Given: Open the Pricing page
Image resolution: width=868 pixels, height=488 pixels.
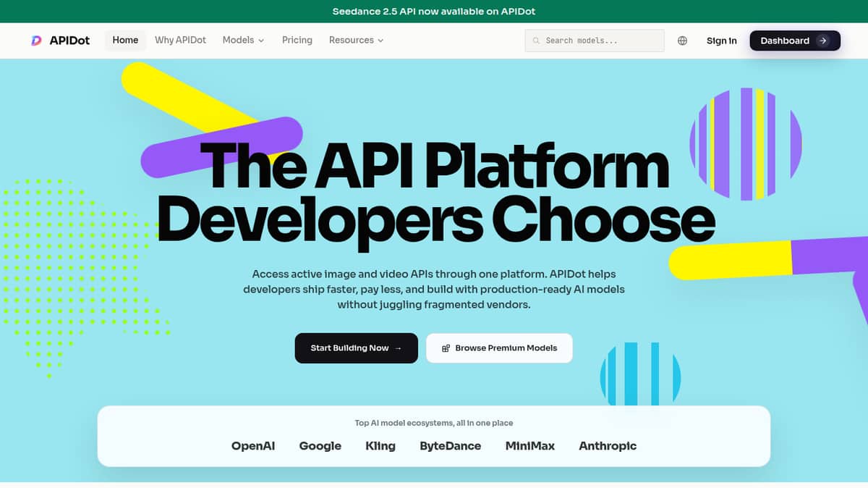Looking at the screenshot, I should click(297, 40).
